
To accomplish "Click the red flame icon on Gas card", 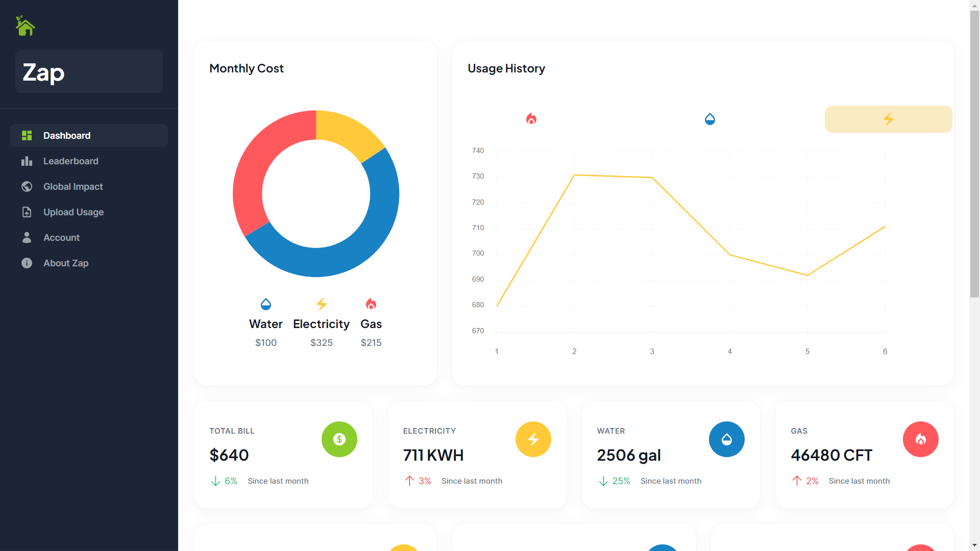I will [x=921, y=439].
